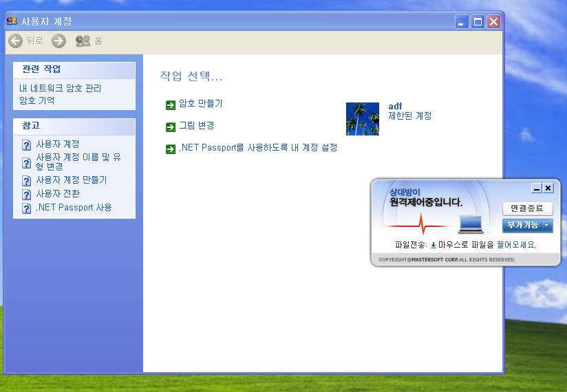567x392 pixels.
Task: Click green arrow icon for 그림 변경
Action: (x=171, y=127)
